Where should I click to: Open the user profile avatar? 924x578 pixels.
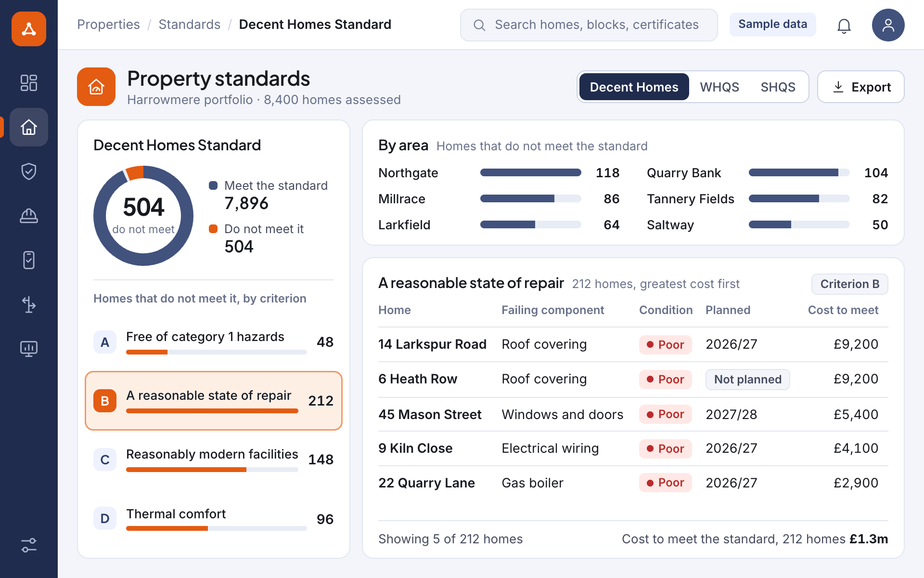point(888,25)
